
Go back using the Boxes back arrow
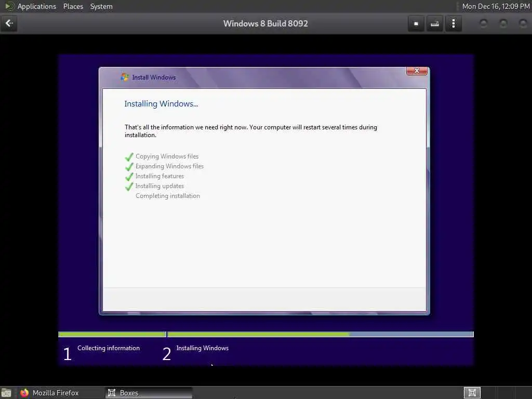pyautogui.click(x=9, y=23)
